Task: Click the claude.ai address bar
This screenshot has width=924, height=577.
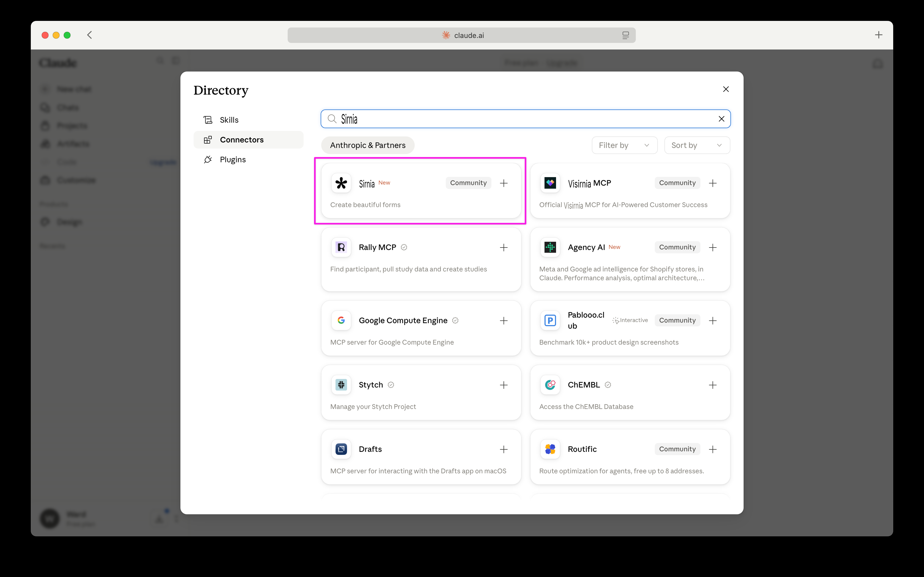Action: click(x=461, y=35)
